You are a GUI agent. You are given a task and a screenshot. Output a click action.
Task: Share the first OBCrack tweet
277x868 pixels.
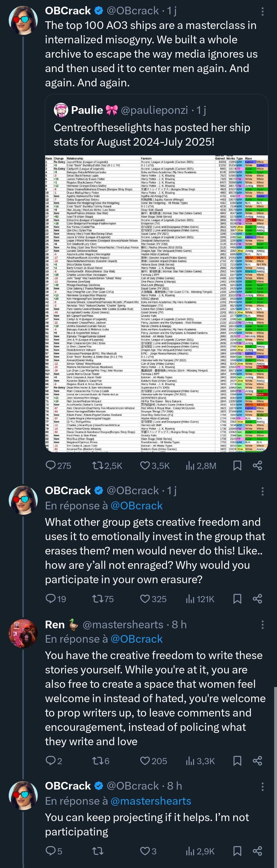click(x=258, y=466)
